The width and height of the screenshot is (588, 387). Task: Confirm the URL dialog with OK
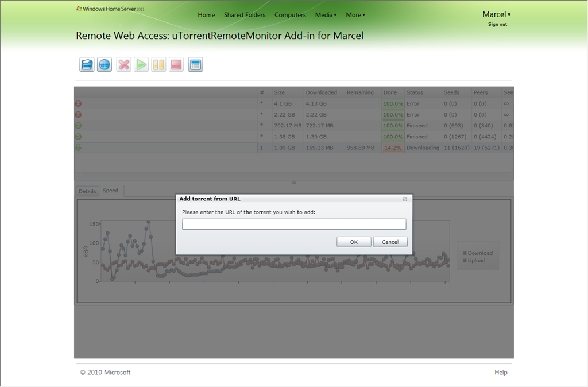pos(354,242)
